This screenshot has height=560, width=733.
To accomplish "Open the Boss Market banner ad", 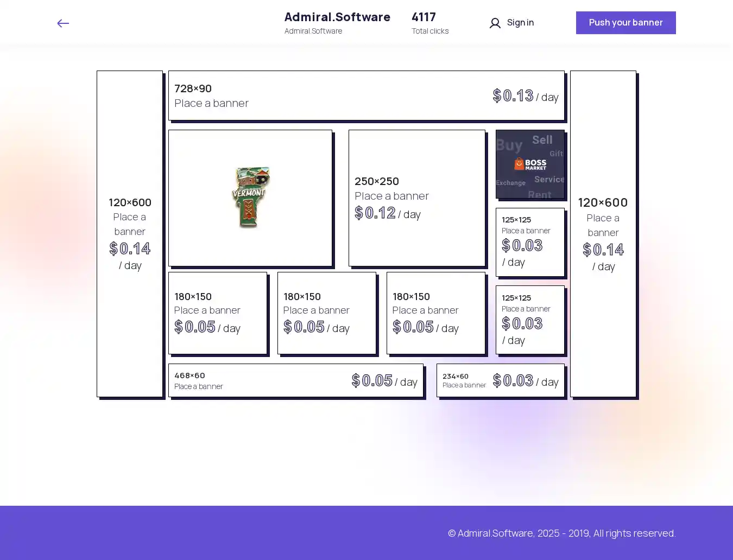I will (530, 164).
